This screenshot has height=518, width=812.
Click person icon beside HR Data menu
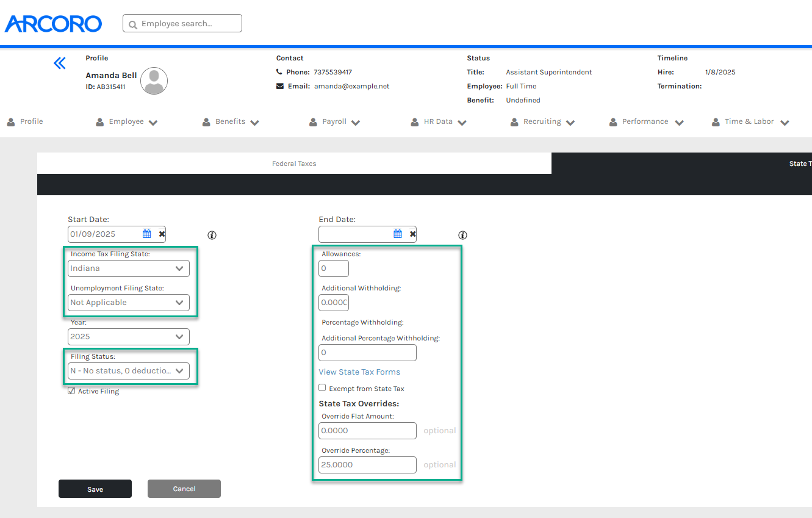pos(415,122)
